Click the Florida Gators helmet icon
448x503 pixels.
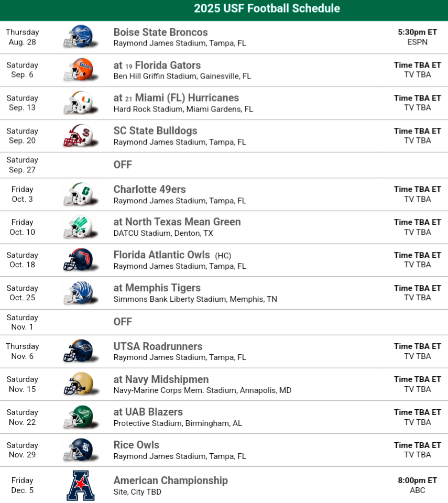click(x=78, y=70)
